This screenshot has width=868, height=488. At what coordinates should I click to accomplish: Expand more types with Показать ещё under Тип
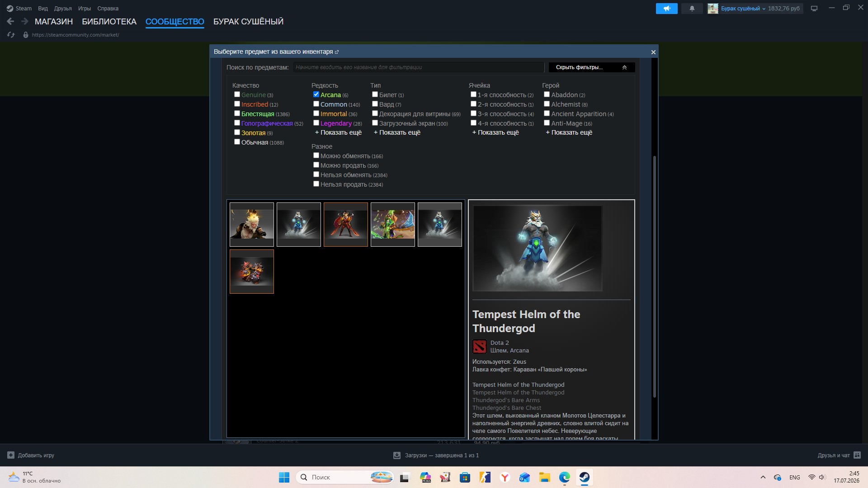[397, 132]
